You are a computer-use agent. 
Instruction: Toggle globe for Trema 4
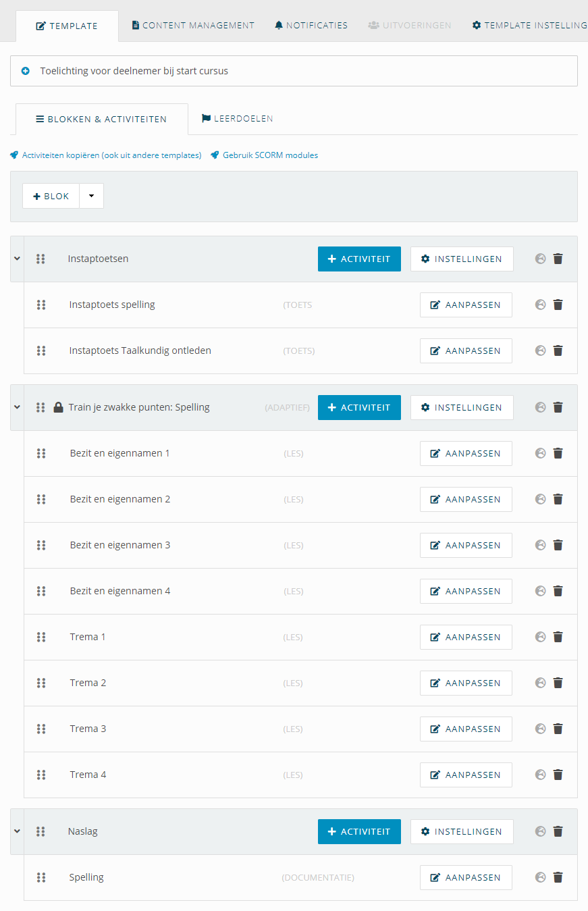(x=540, y=775)
